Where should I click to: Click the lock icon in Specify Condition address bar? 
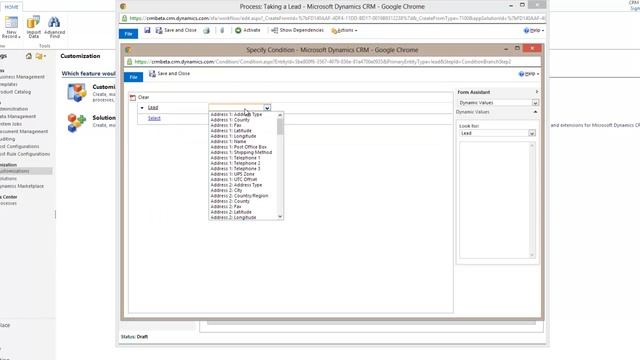129,62
